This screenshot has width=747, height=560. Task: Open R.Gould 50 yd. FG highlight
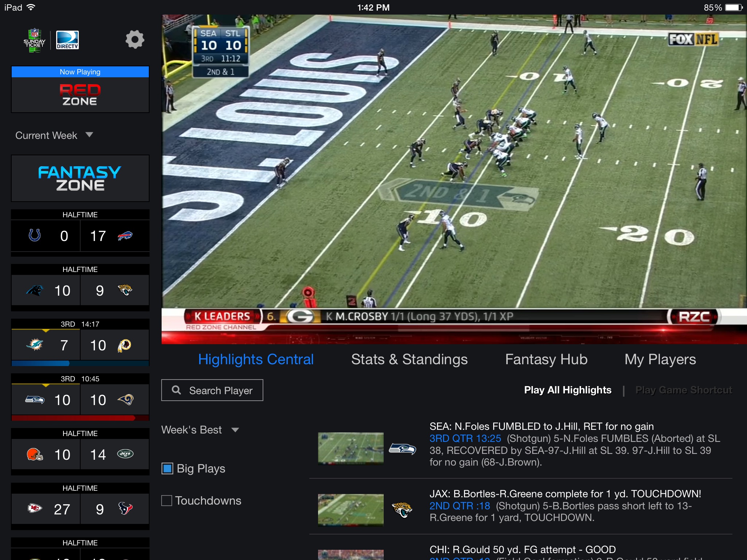[522, 549]
